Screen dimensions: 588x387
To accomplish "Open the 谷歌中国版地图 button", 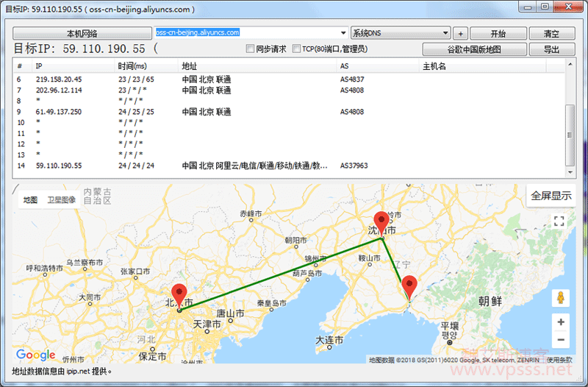I will (x=474, y=49).
